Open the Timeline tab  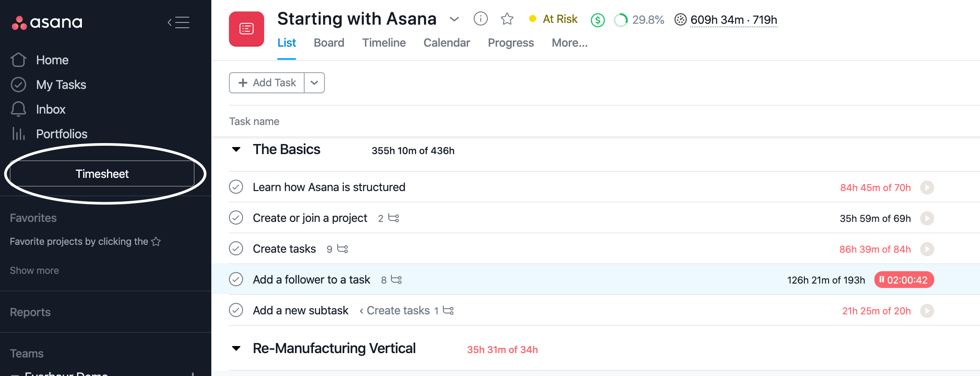coord(384,43)
